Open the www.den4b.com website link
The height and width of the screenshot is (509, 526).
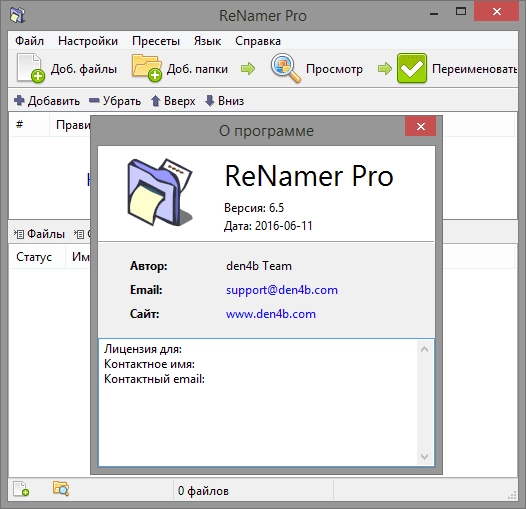pyautogui.click(x=271, y=314)
